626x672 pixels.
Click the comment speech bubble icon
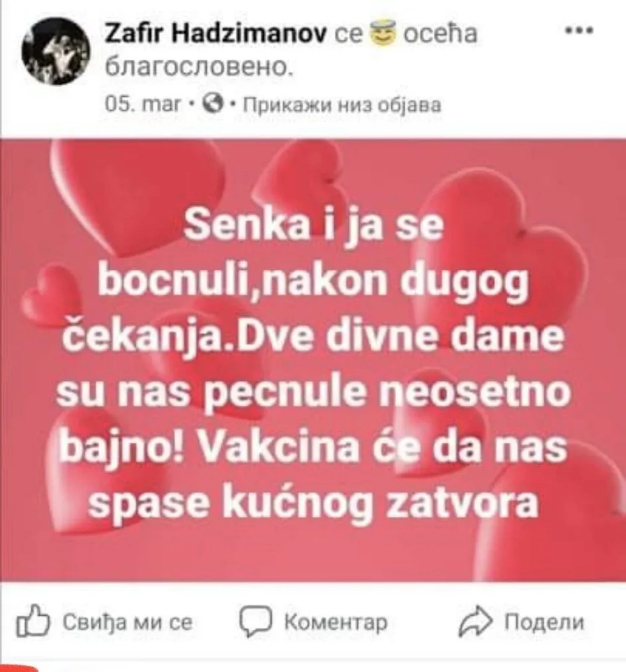(256, 621)
